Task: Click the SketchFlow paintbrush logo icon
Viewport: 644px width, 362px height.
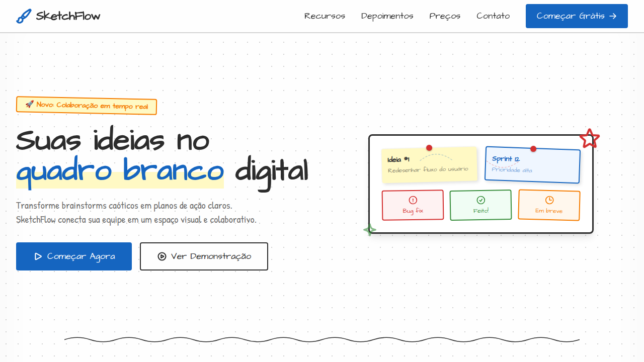Action: tap(24, 16)
